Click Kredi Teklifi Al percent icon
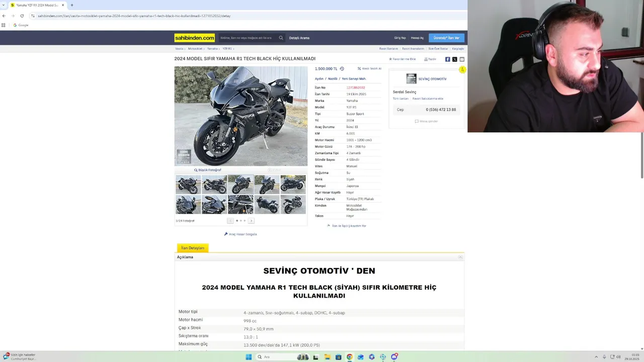Image resolution: width=644 pixels, height=362 pixels. click(359, 68)
